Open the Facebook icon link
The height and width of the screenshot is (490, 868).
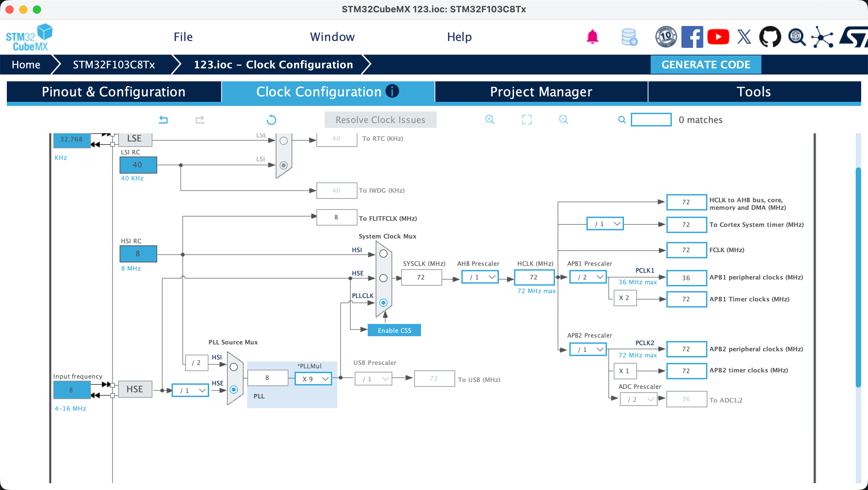tap(692, 37)
